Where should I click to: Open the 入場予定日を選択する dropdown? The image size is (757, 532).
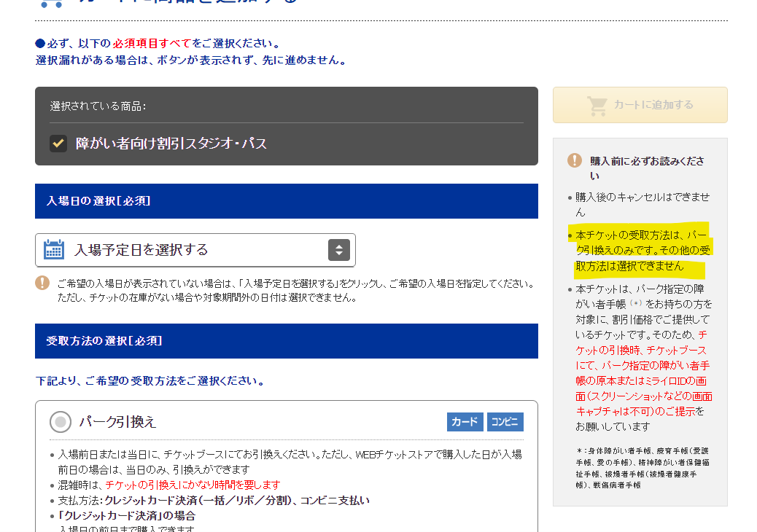[195, 250]
